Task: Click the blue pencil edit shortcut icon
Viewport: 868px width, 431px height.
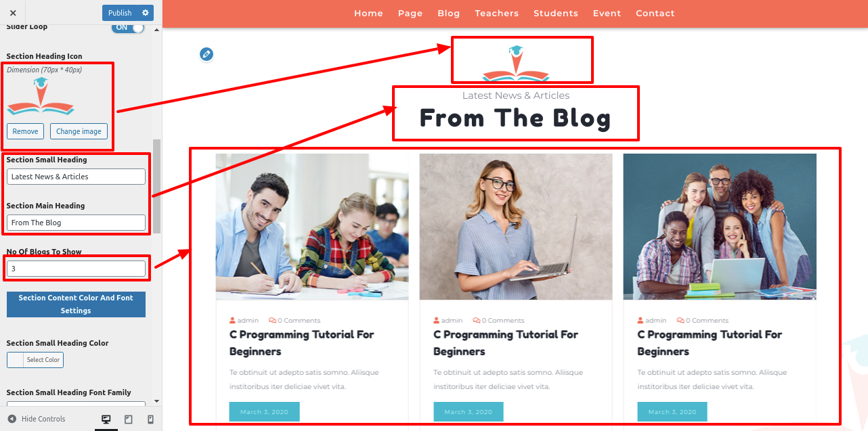Action: 207,54
